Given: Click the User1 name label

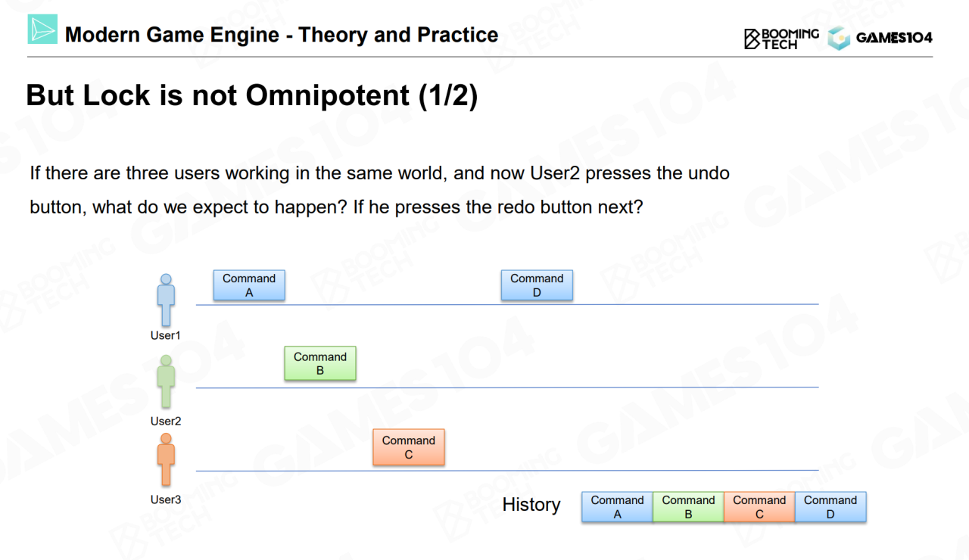Looking at the screenshot, I should click(166, 335).
